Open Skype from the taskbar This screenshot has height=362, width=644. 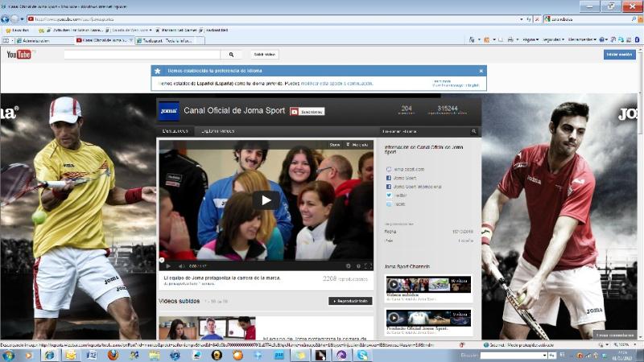(363, 356)
